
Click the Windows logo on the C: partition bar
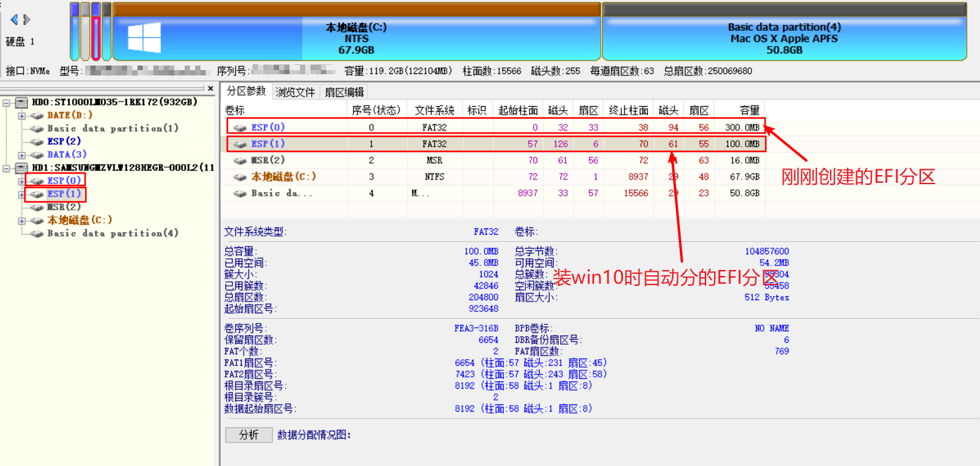[x=144, y=38]
